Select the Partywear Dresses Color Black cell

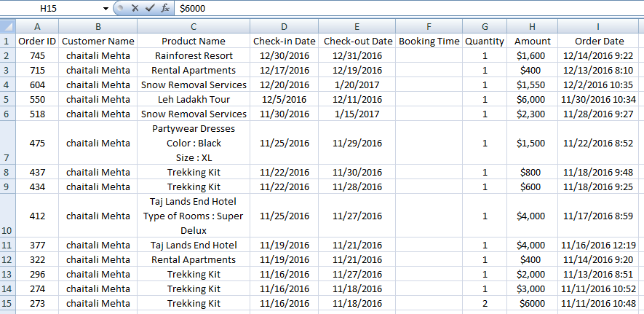pos(194,143)
